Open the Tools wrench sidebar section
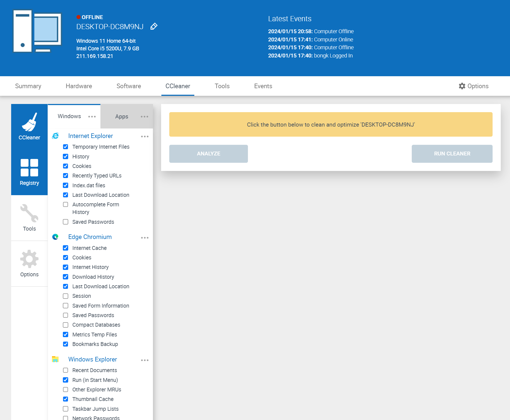Image resolution: width=510 pixels, height=420 pixels. pos(29,218)
